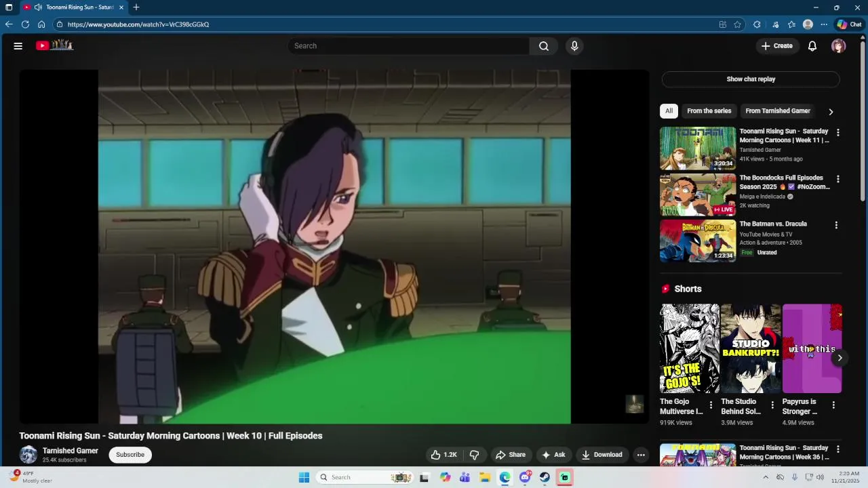Open the Ask AI feature
The width and height of the screenshot is (868, 488).
coord(553,455)
